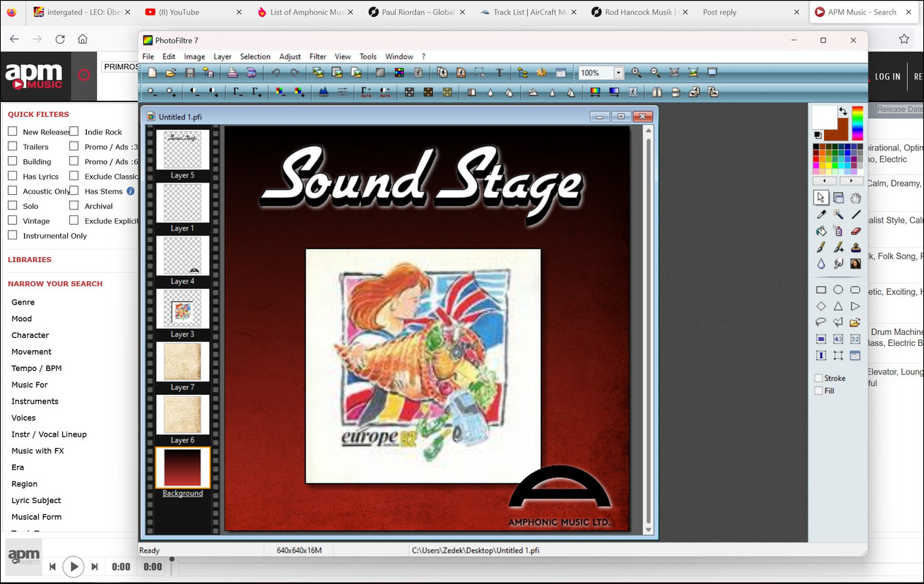This screenshot has width=924, height=584.
Task: Expand the Mood search category
Action: click(21, 318)
